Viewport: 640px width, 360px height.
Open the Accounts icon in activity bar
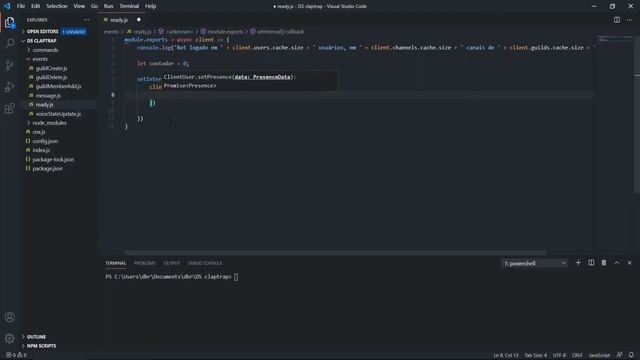click(x=10, y=317)
